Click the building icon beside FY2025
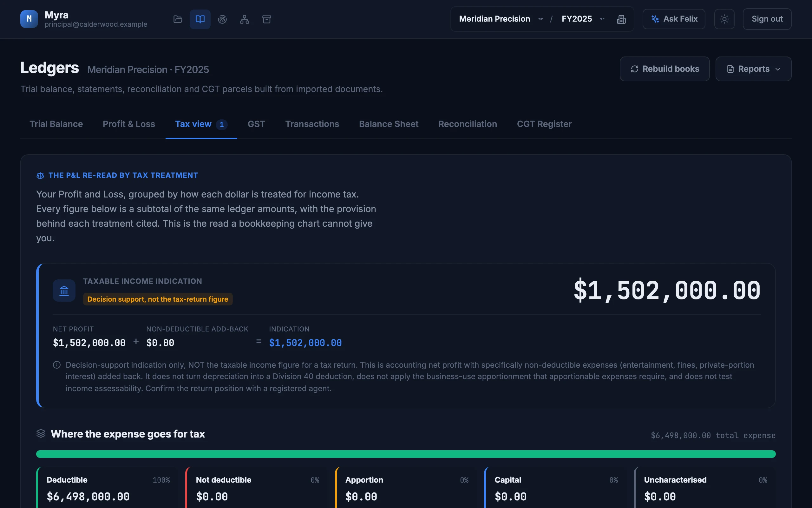812x508 pixels. pyautogui.click(x=621, y=19)
